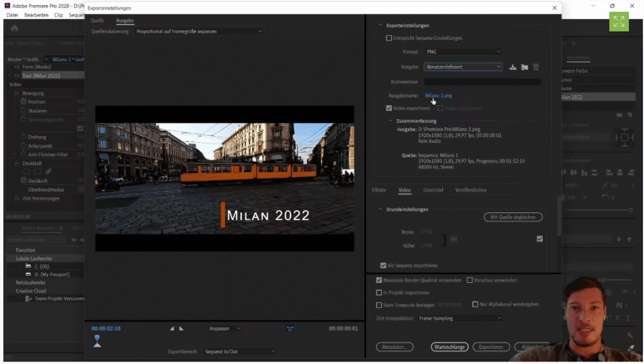
Task: Click Milan tram preview image
Action: click(225, 178)
